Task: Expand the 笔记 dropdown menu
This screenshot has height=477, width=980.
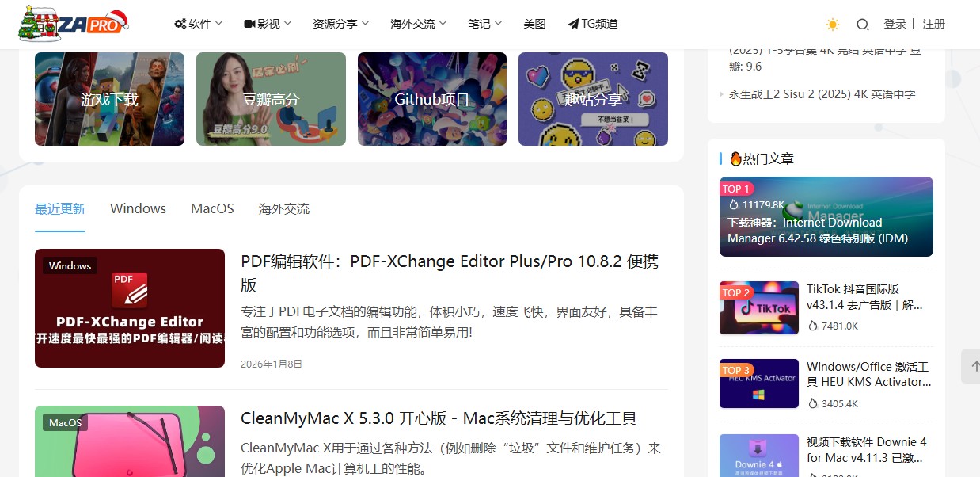Action: [x=484, y=24]
